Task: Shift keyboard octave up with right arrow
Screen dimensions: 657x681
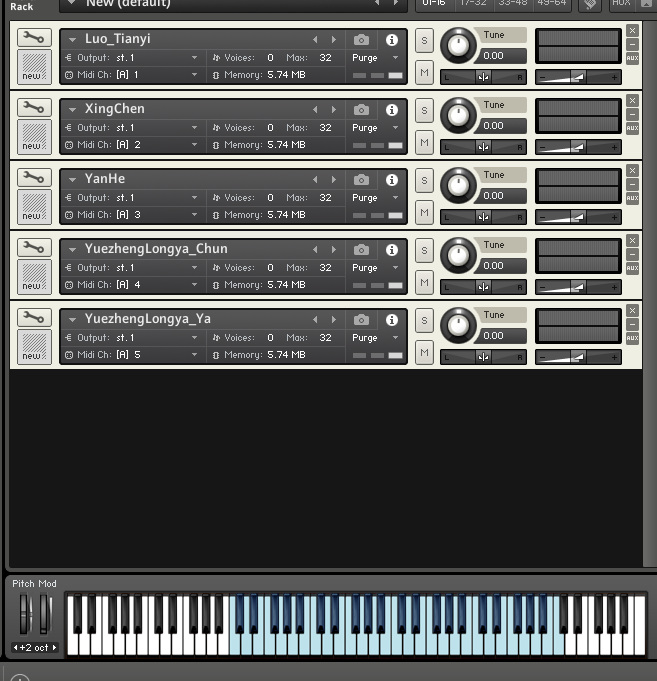Action: (54, 648)
